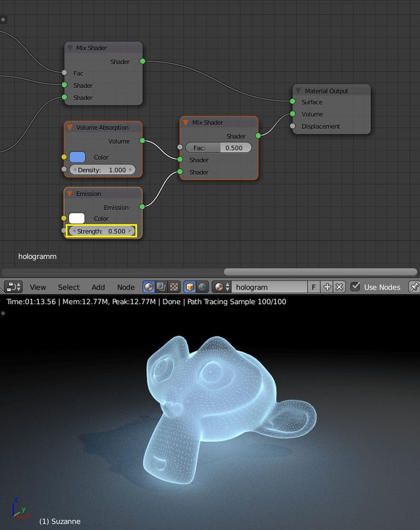This screenshot has width=420, height=530.
Task: Collapse the Material Output node
Action: [298, 91]
